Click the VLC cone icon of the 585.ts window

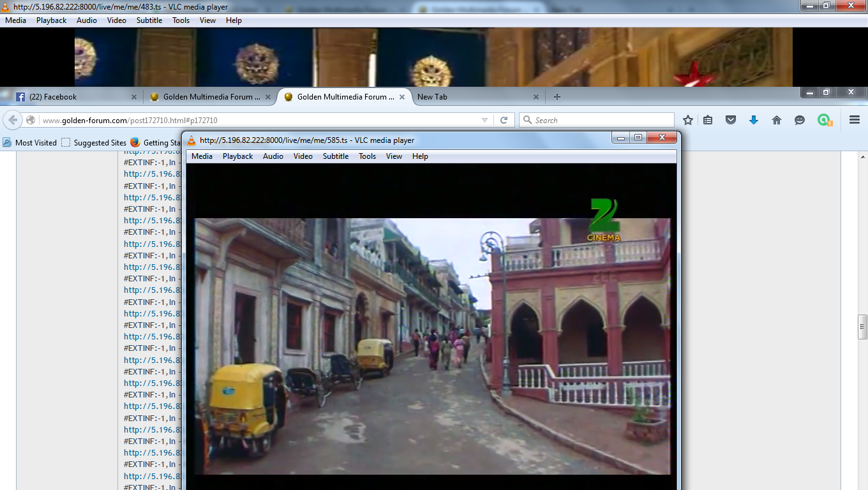tap(191, 140)
